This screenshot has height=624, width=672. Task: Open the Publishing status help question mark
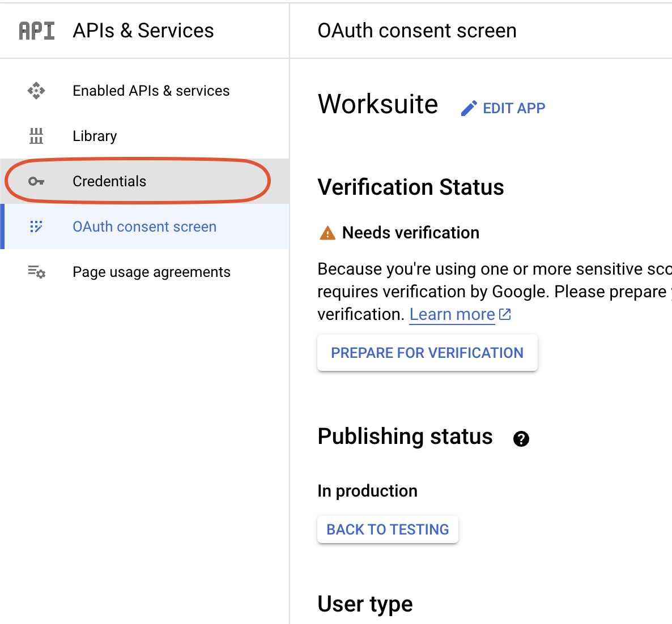point(521,439)
